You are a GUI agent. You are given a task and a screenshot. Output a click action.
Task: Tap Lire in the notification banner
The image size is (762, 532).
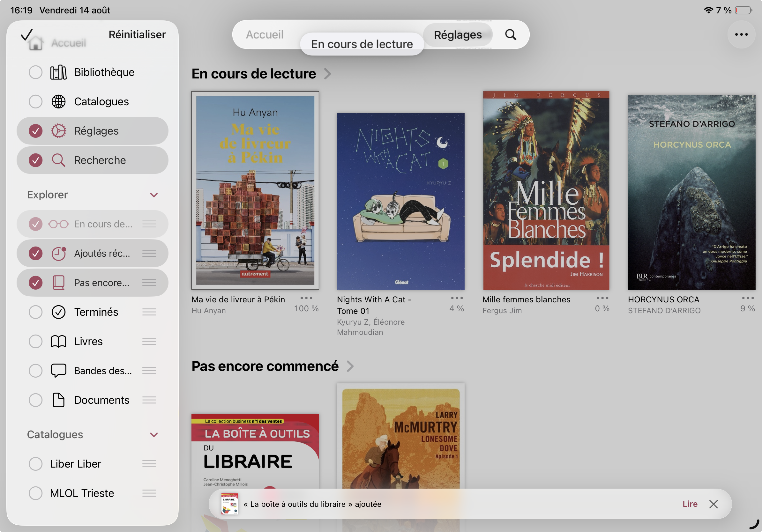(690, 504)
